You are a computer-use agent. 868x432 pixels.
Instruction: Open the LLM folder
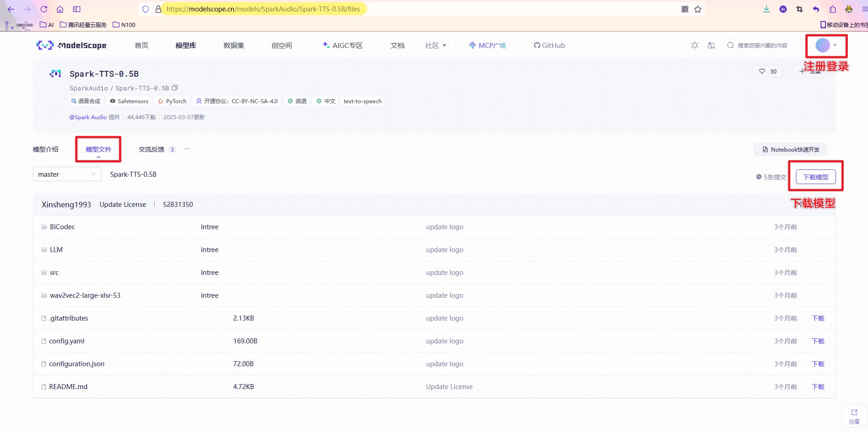pos(56,250)
